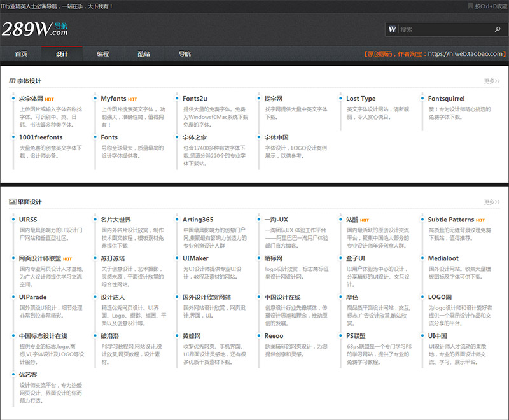Image resolution: width=509 pixels, height=420 pixels.
Task: Visit the 一淘-UX link
Action: tap(276, 220)
